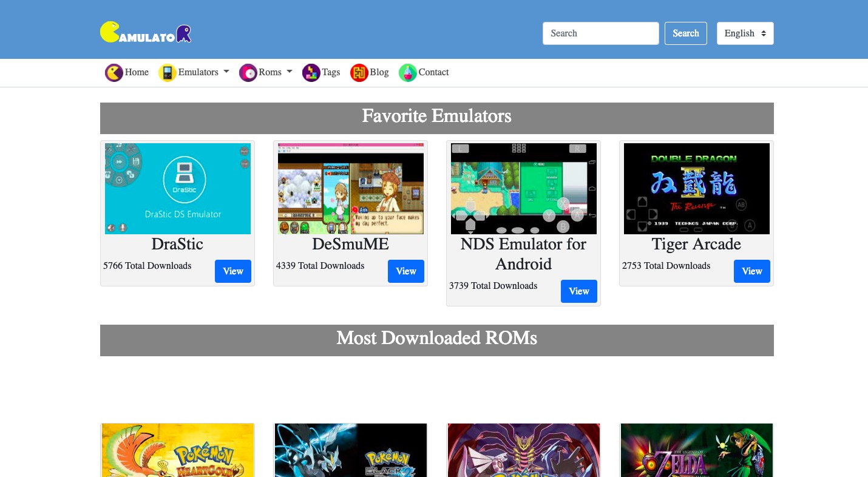Focus the Search text field
The image size is (868, 477).
601,33
